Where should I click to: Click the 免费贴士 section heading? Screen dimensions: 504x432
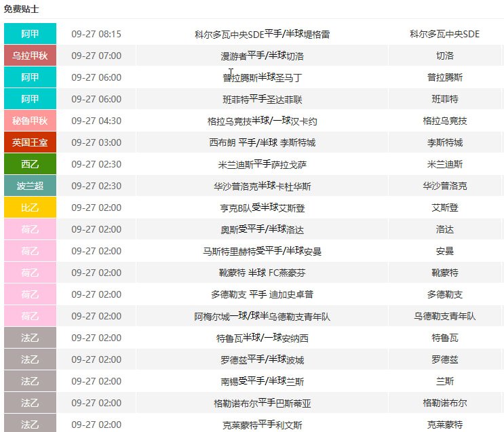tap(21, 9)
